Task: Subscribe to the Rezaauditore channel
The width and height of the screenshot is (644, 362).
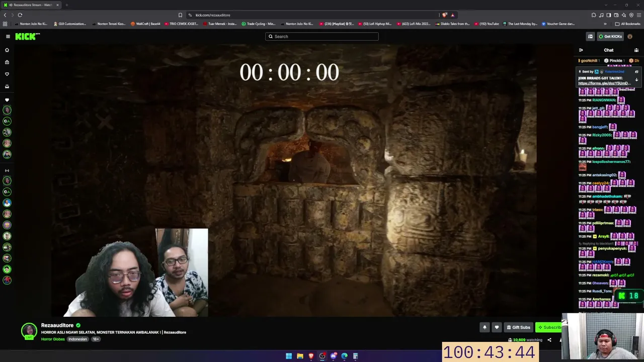Action: point(548,327)
